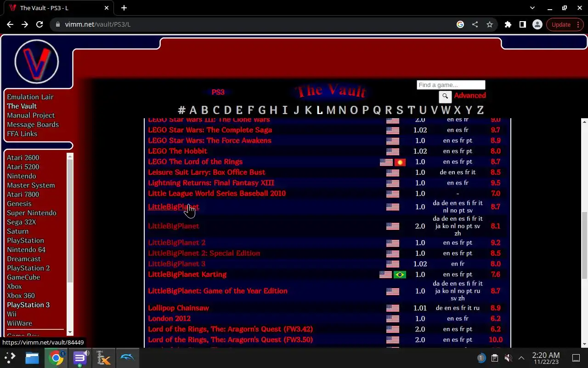Click the show desktop button
This screenshot has height=368, width=588.
[x=576, y=358]
